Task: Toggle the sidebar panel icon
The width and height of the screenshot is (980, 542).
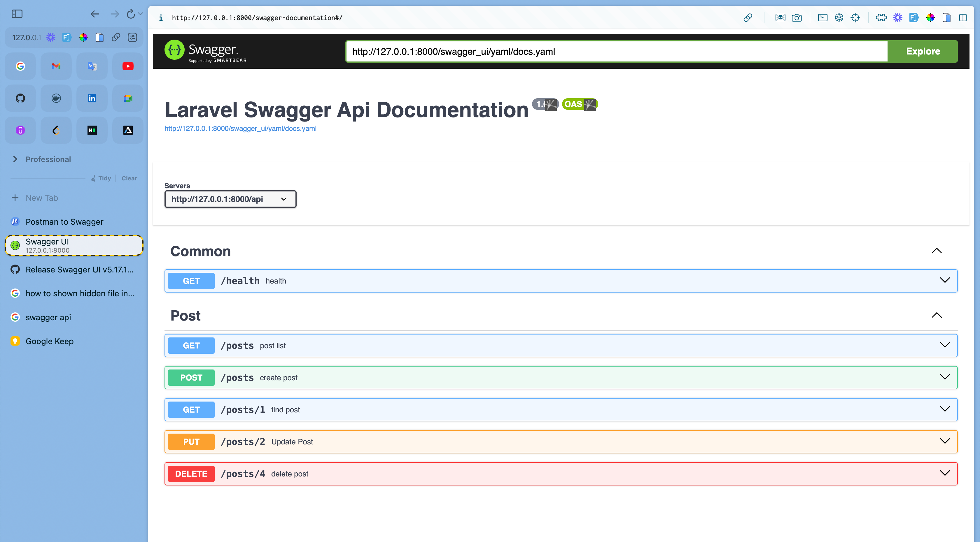Action: pos(17,14)
